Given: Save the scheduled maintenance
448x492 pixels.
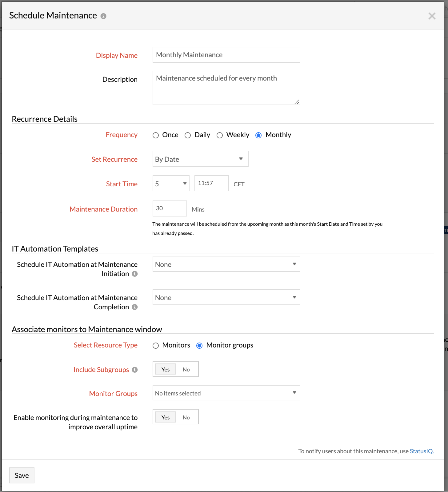Looking at the screenshot, I should click(22, 475).
